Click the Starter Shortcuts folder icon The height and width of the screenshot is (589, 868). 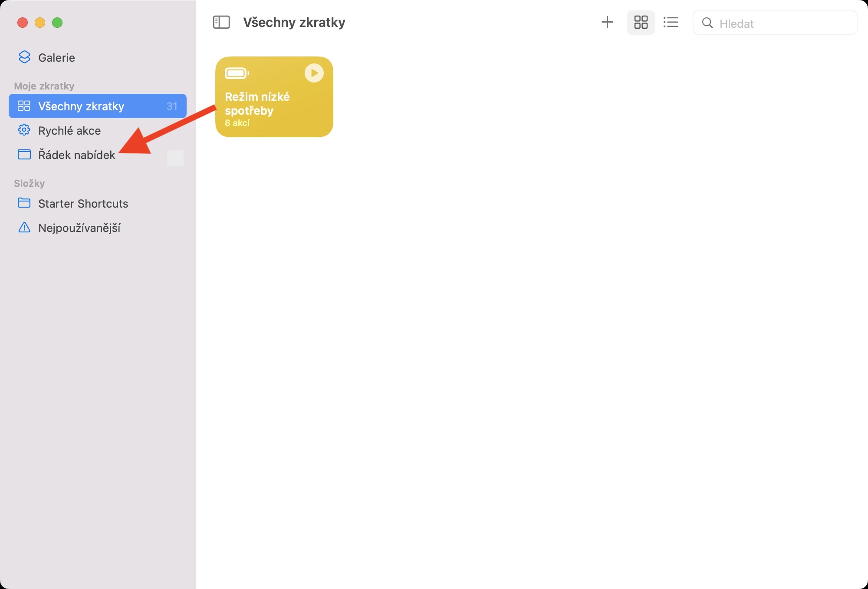(x=24, y=203)
